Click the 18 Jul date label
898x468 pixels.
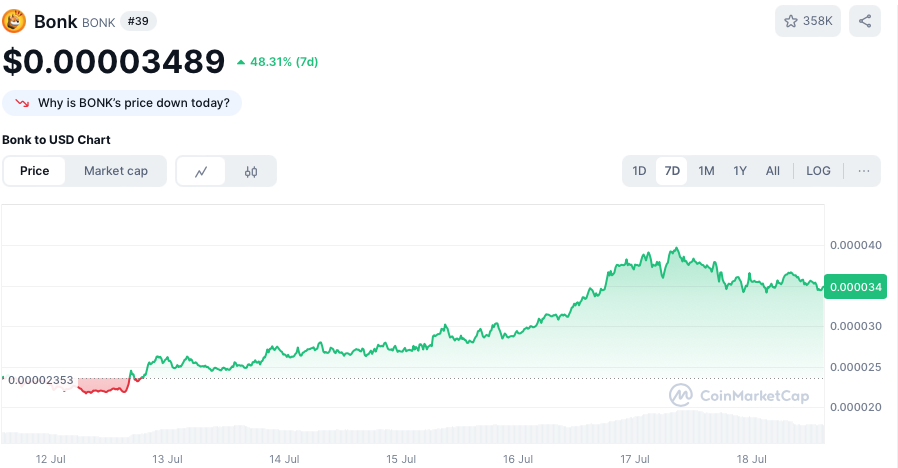coord(751,459)
